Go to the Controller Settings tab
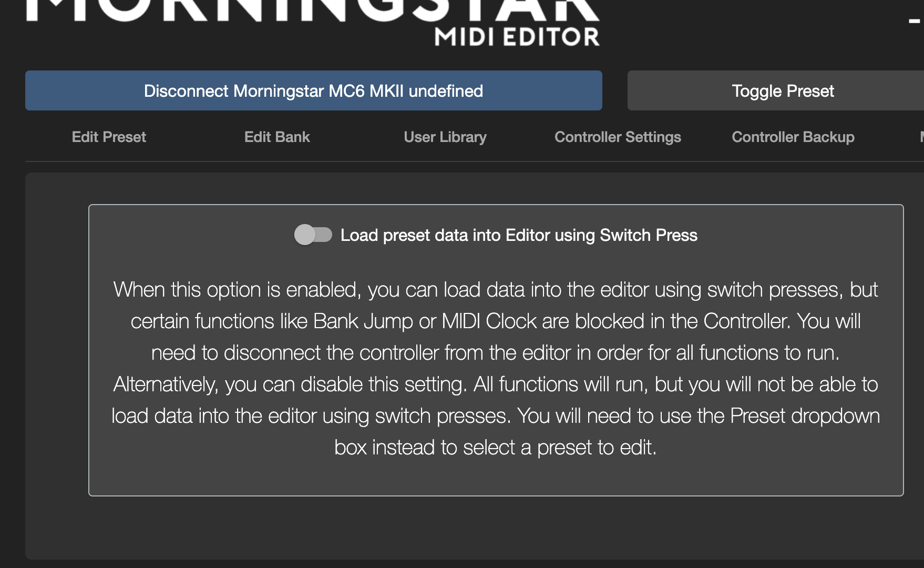Image resolution: width=924 pixels, height=568 pixels. point(618,137)
